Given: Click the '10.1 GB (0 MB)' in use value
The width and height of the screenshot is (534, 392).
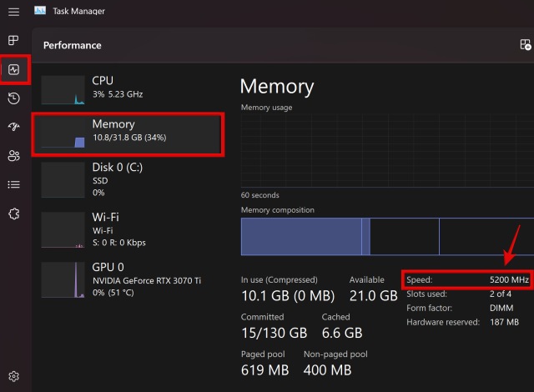Looking at the screenshot, I should point(288,296).
